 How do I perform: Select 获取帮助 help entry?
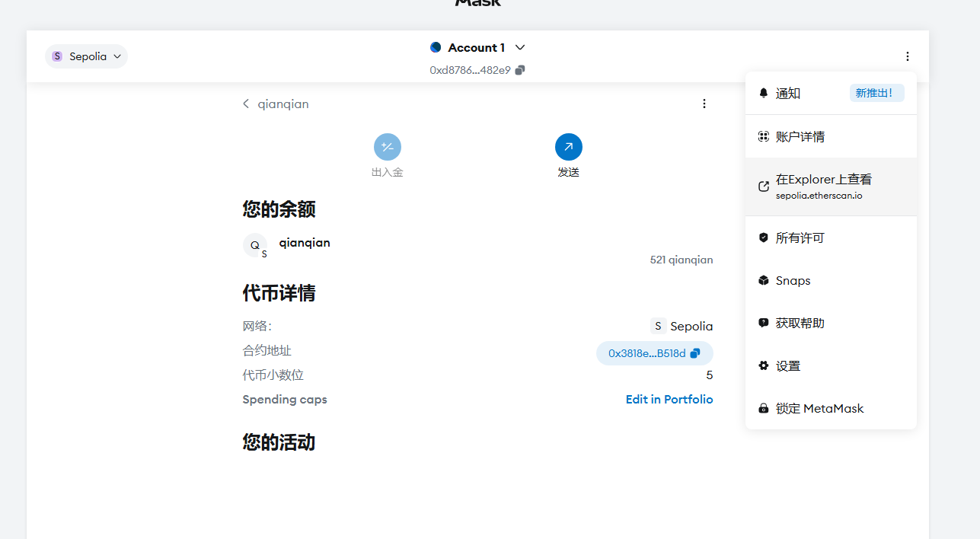(x=831, y=324)
